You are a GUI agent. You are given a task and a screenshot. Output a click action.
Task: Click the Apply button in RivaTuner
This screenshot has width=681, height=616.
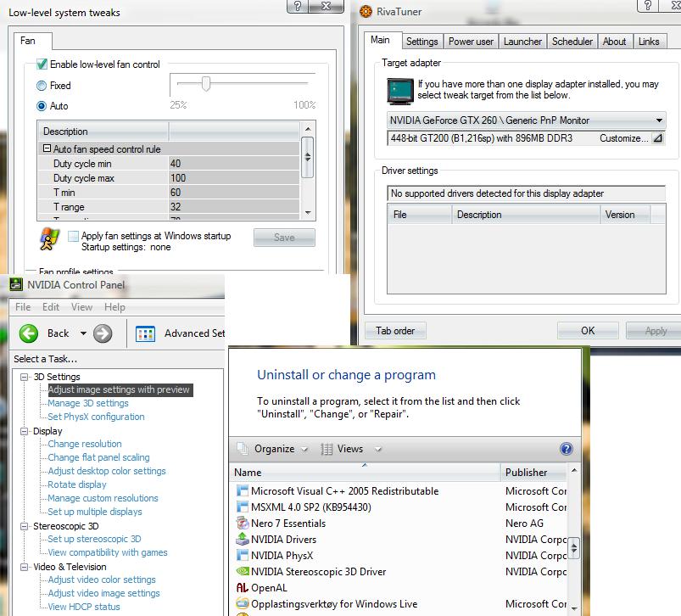click(653, 331)
